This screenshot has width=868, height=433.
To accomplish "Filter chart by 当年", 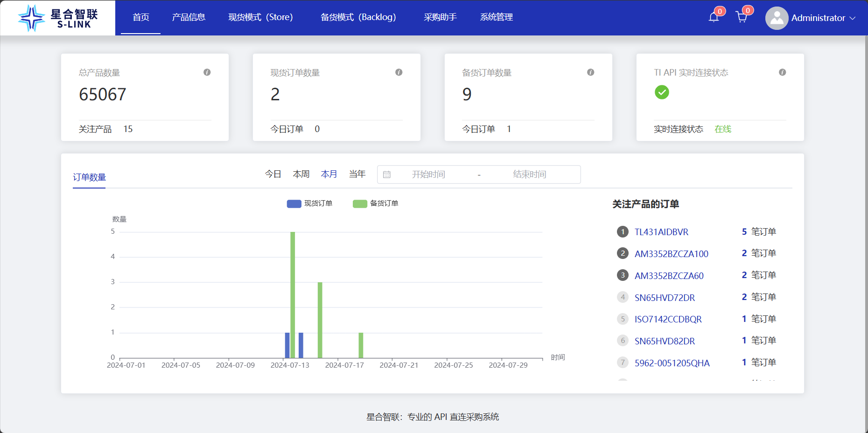I will [357, 174].
